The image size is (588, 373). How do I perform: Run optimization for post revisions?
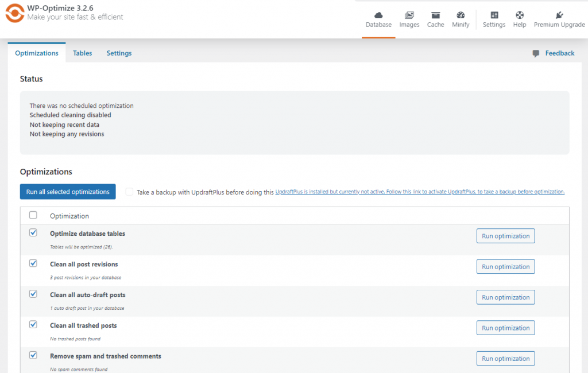tap(505, 266)
